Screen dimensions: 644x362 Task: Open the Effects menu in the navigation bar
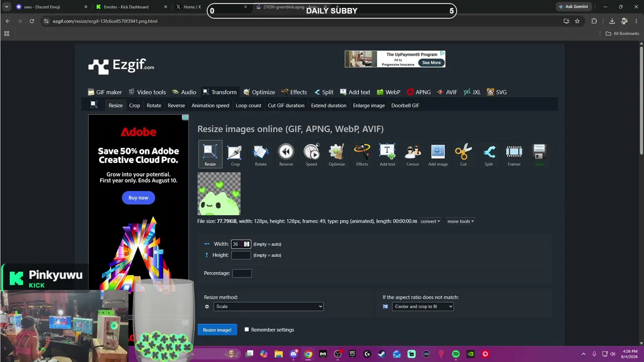click(x=294, y=92)
